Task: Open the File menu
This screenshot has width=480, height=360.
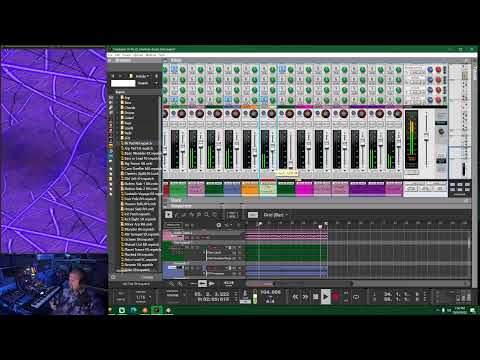Action: click(x=110, y=55)
